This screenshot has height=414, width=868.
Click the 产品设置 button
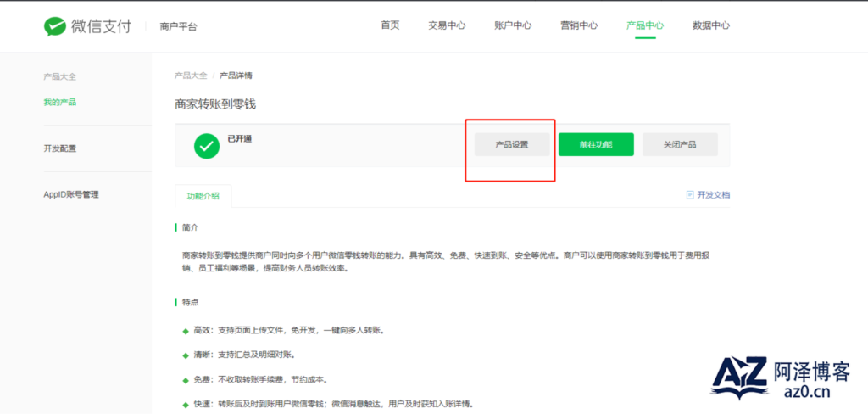(512, 145)
